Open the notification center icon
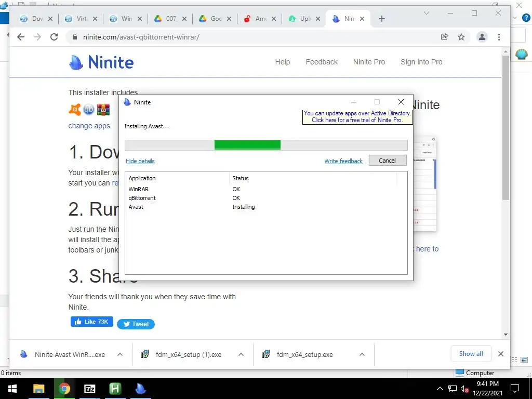This screenshot has height=399, width=532. [x=515, y=389]
